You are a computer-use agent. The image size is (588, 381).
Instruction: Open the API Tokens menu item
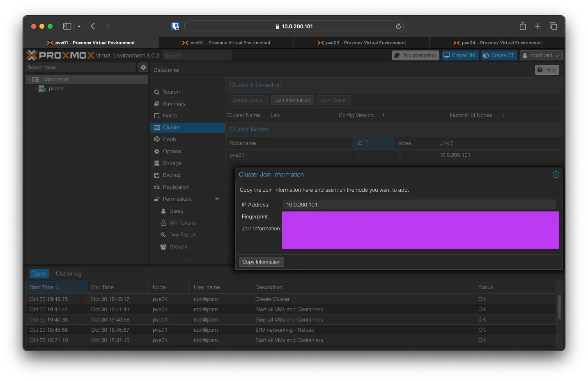(x=188, y=223)
